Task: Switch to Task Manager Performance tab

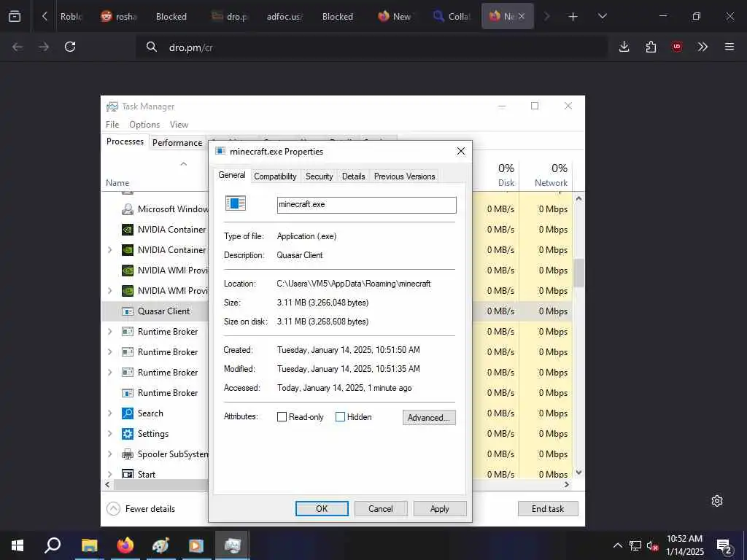Action: [177, 143]
